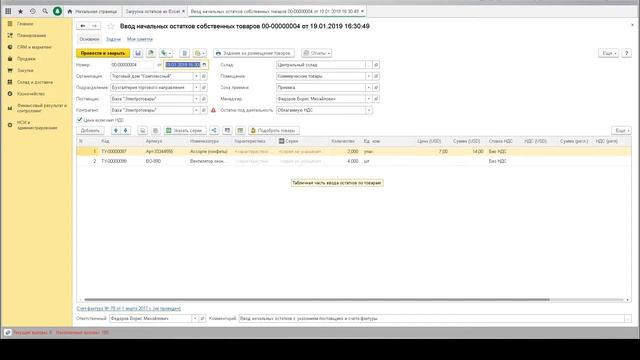The image size is (640, 360).
Task: Expand the Организация dropdown arrow
Action: pyautogui.click(x=196, y=76)
